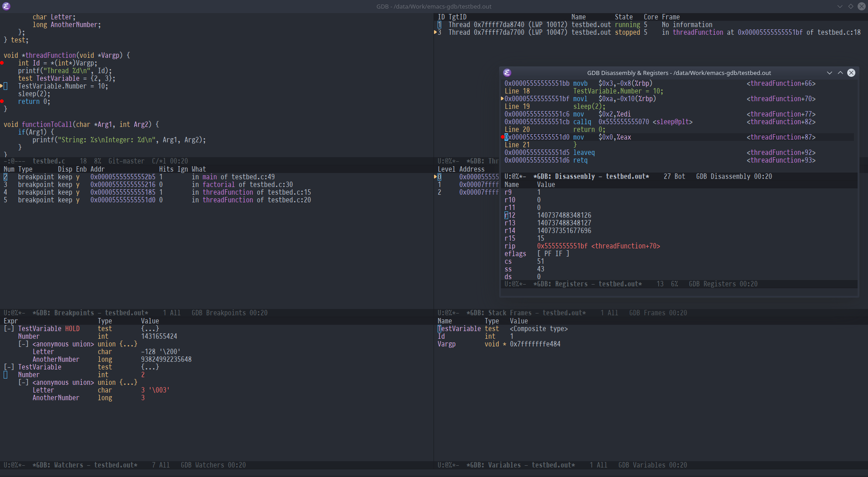The height and width of the screenshot is (477, 868).
Task: Click the current-thread arrow beside thread 3
Action: coord(435,33)
